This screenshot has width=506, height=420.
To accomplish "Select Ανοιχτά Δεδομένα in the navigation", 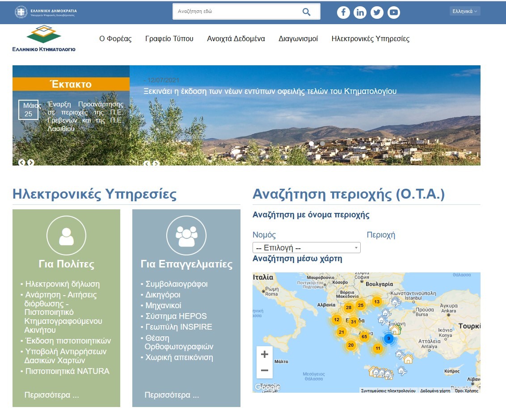I will point(236,39).
